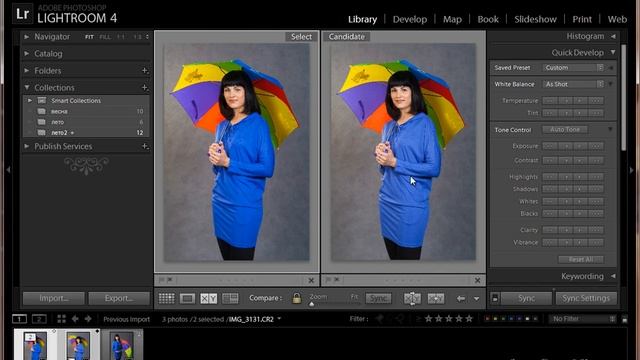
Task: Click the Swap select and candidate icon
Action: coord(412,298)
